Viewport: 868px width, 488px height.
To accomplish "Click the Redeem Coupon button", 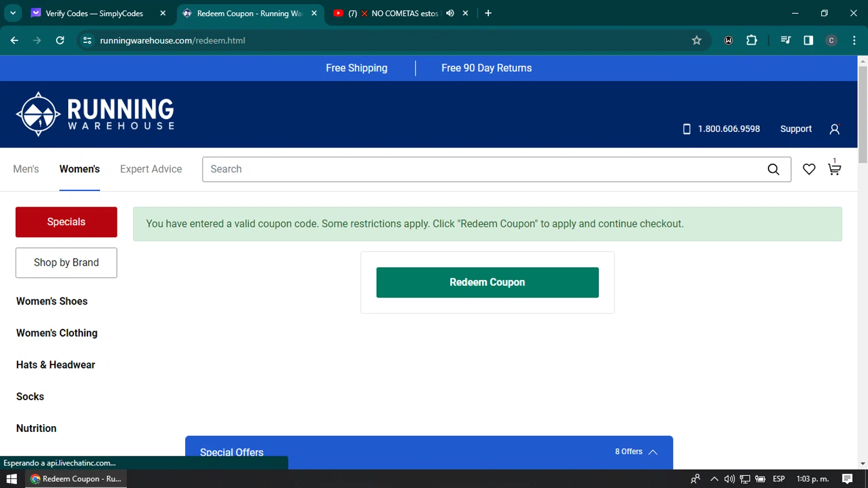I will click(x=487, y=282).
